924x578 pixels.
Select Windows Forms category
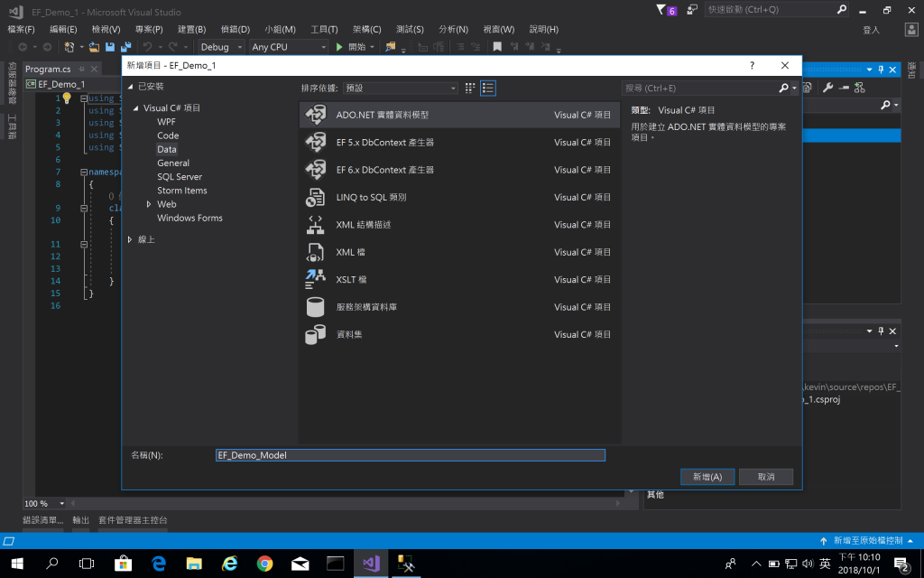[x=189, y=219]
